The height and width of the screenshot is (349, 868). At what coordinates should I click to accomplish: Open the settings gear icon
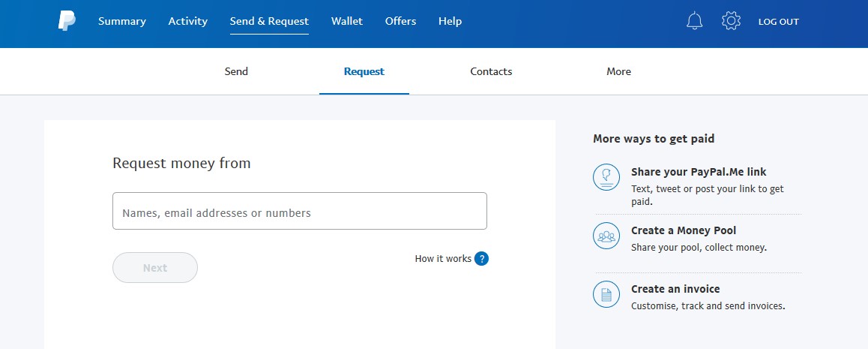pos(731,21)
